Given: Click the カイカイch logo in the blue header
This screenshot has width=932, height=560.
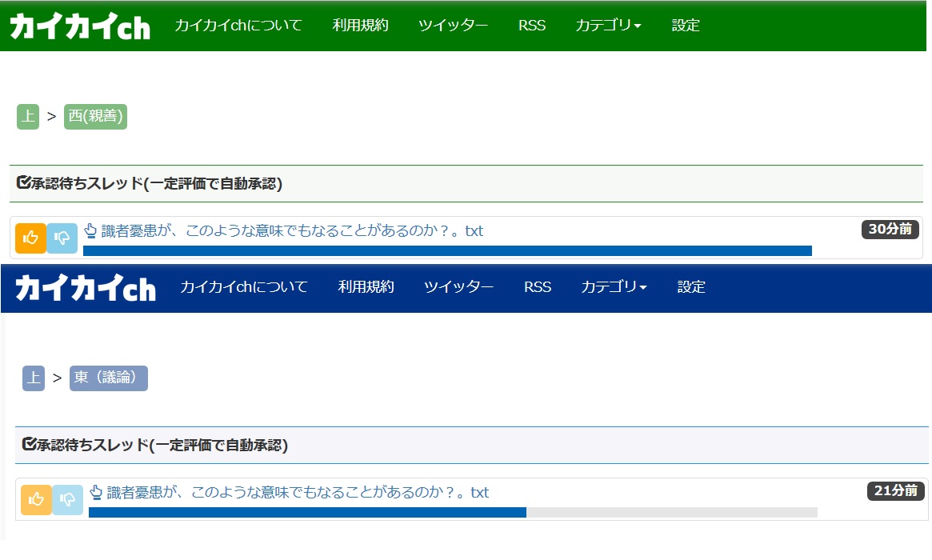Looking at the screenshot, I should click(x=86, y=287).
